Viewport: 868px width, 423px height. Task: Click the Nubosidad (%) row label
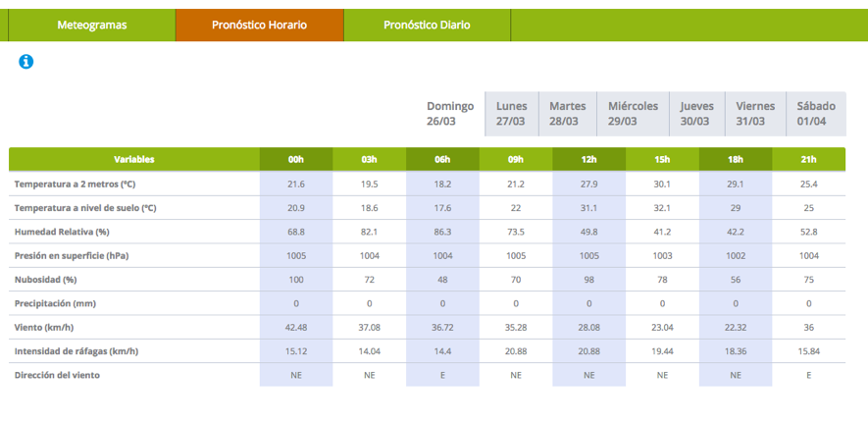(x=45, y=280)
